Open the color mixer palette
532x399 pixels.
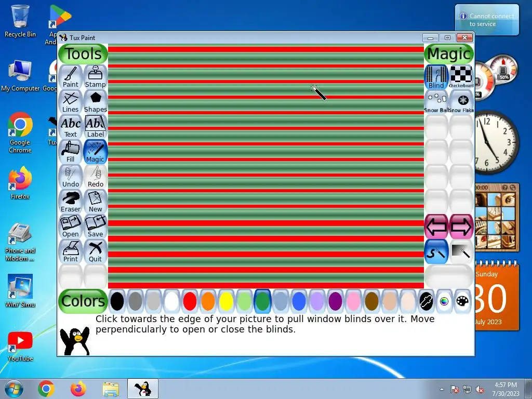pos(462,301)
